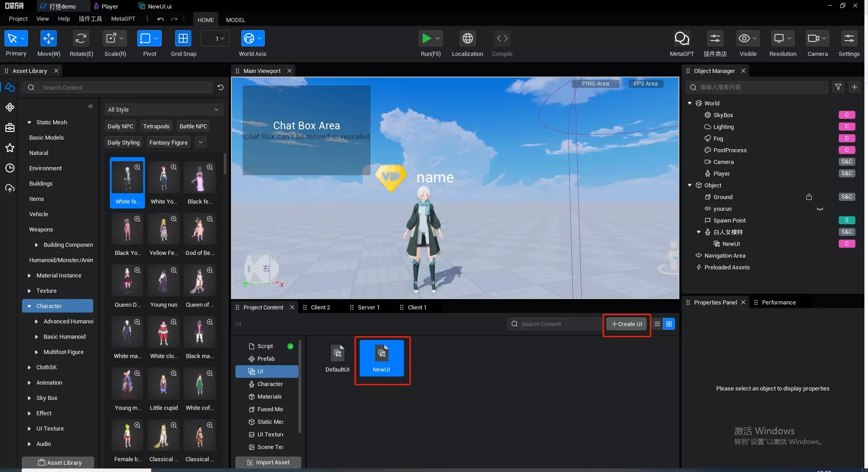Click the undo arrow
The width and height of the screenshot is (868, 472).
161,19
